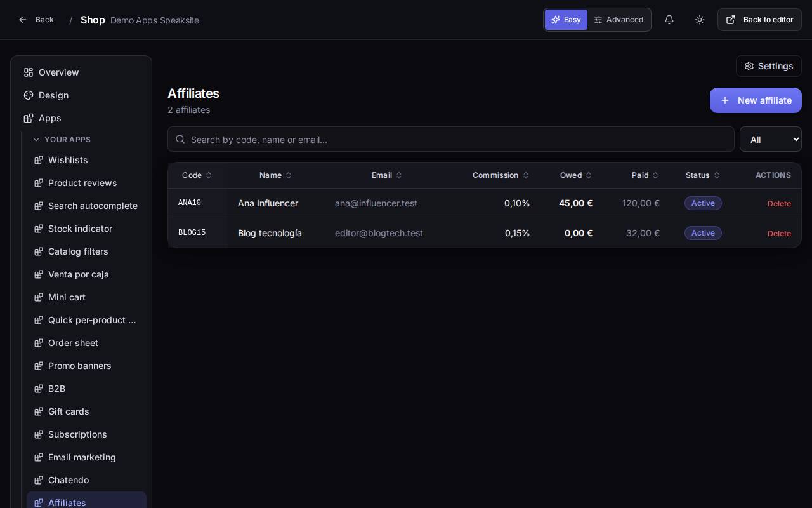Open Subscriptions in sidebar
The width and height of the screenshot is (812, 508).
[x=86, y=434]
